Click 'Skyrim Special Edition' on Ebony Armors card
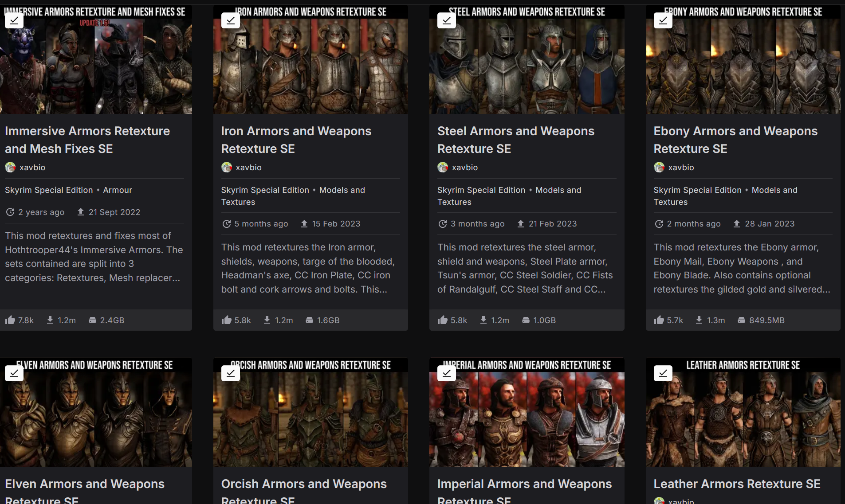845x504 pixels. [x=698, y=190]
